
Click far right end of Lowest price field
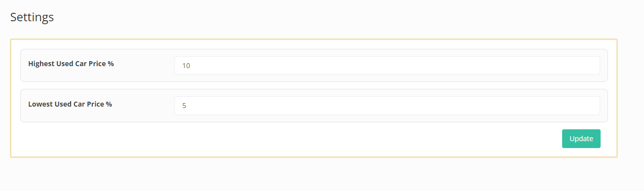coord(592,105)
